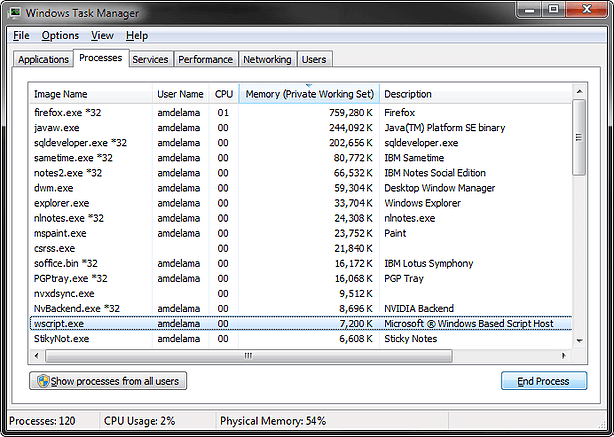Screen dimensions: 614x437
Task: Select the mspaint.exe process
Action: point(301,233)
